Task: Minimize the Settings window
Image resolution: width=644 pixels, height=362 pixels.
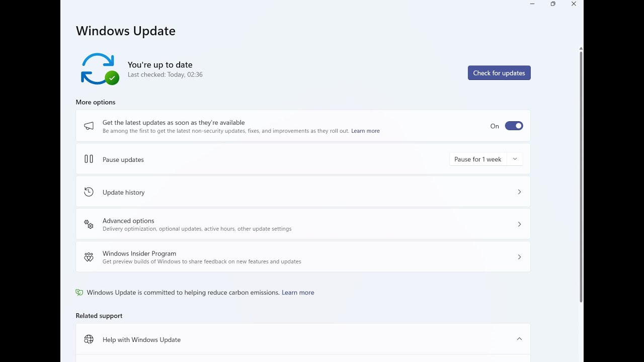Action: (532, 4)
